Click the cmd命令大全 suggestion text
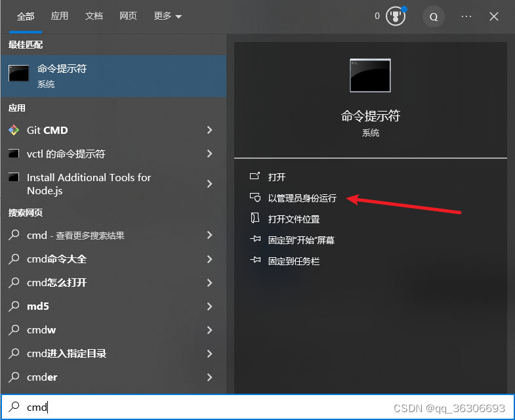Image resolution: width=515 pixels, height=420 pixels. point(57,259)
